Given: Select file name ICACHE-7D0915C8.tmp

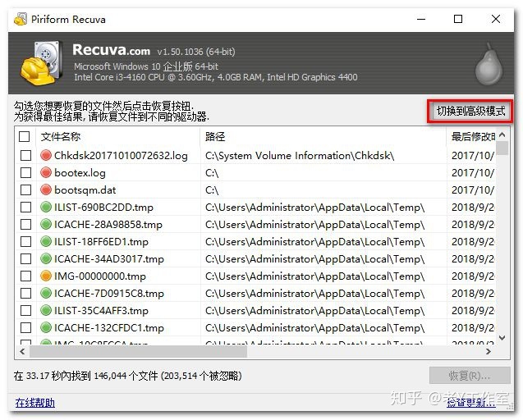Looking at the screenshot, I should (x=108, y=294).
